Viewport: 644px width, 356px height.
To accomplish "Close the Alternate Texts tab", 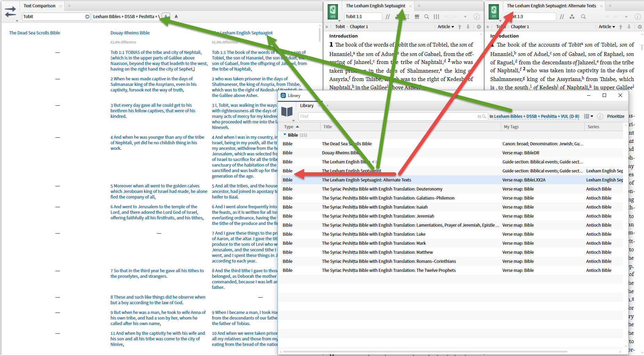I will (601, 6).
